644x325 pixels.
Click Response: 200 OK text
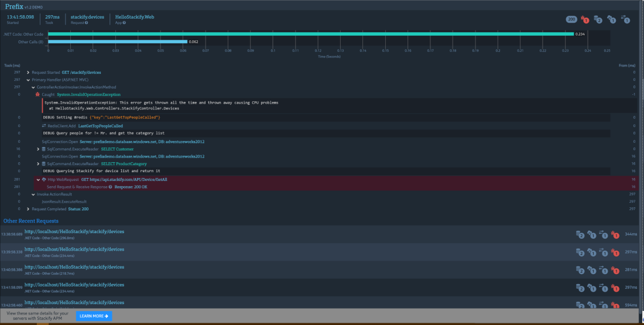tap(131, 187)
